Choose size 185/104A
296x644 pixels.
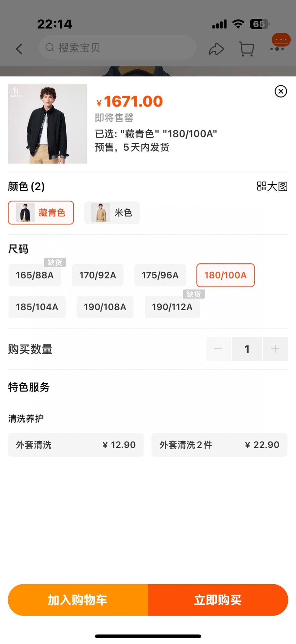pyautogui.click(x=37, y=307)
